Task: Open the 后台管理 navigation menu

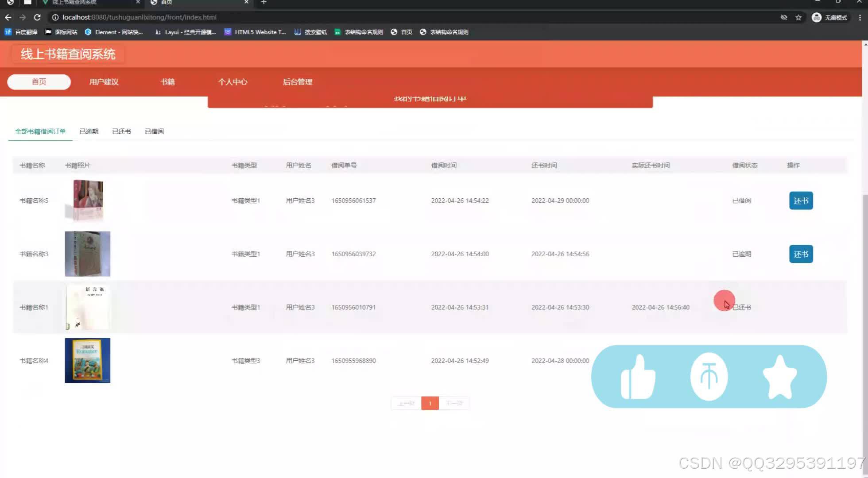Action: pyautogui.click(x=298, y=81)
